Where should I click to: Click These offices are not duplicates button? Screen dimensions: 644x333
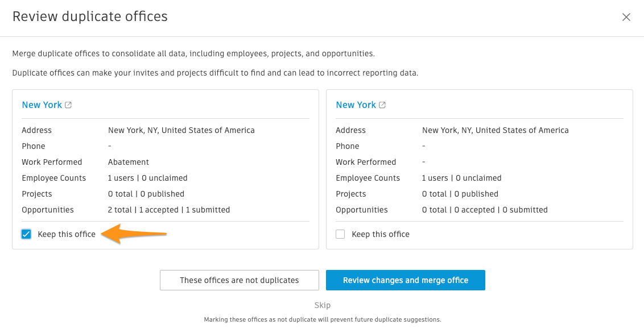click(240, 280)
